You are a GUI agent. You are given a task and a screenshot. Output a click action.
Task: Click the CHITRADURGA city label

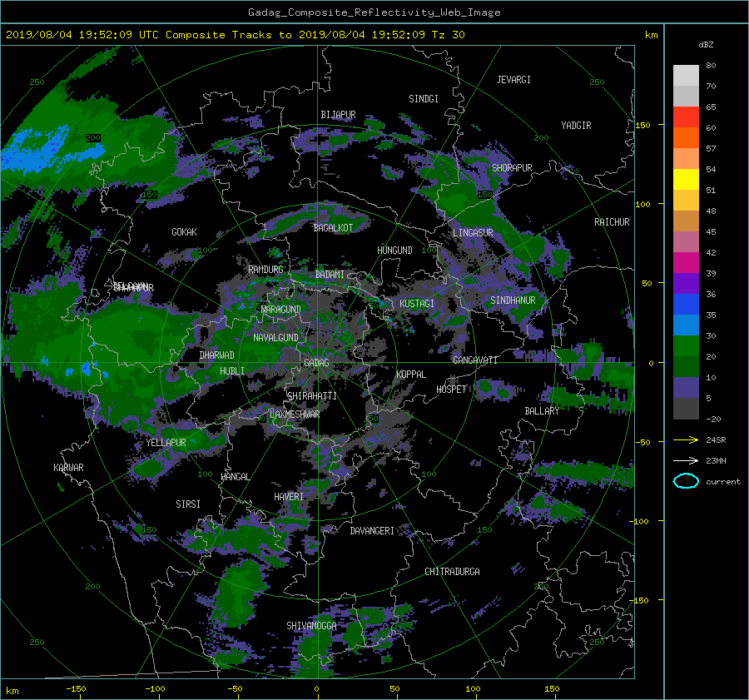pyautogui.click(x=452, y=572)
